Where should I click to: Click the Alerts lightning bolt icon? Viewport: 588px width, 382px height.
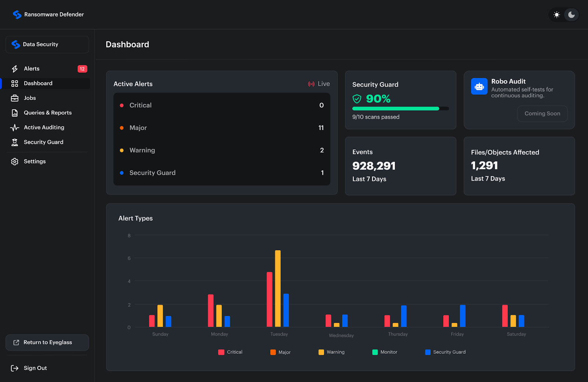[x=15, y=69]
